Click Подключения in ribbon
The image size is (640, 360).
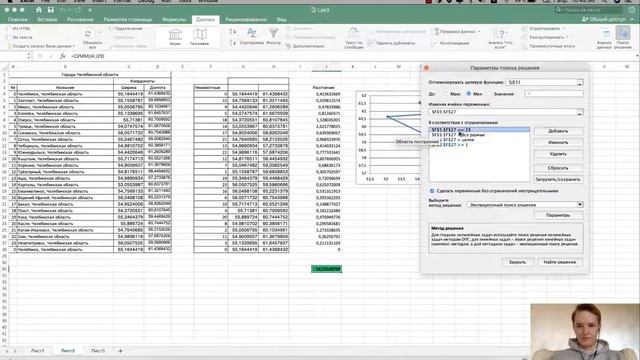[125, 29]
